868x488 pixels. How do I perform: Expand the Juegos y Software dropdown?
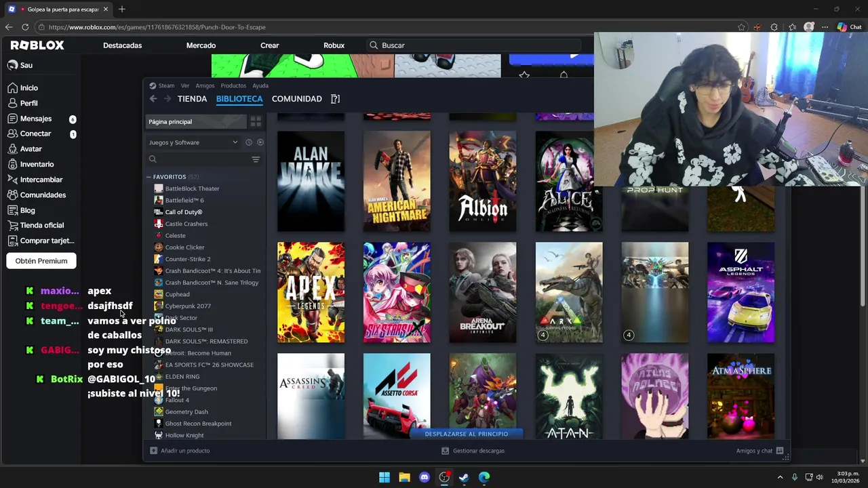[x=194, y=142]
